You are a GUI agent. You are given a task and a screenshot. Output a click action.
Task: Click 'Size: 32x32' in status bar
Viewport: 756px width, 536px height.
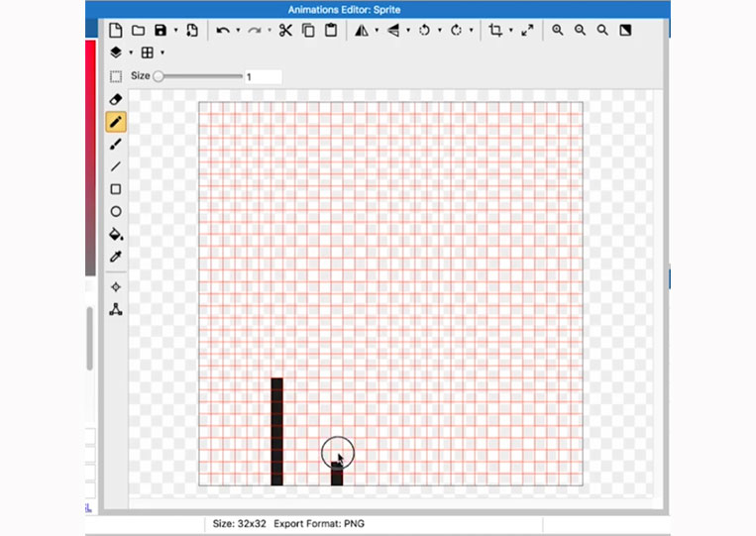(239, 524)
